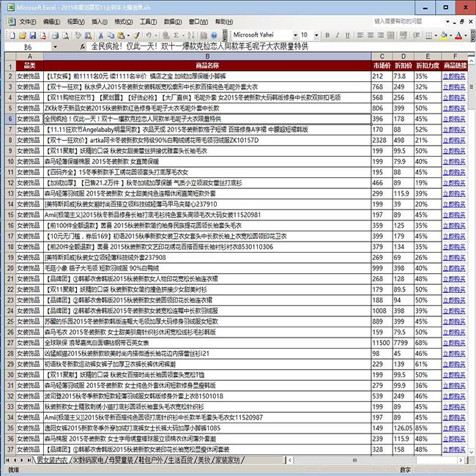Click the Center alignment icon
This screenshot has width=476, height=476.
(371, 35)
